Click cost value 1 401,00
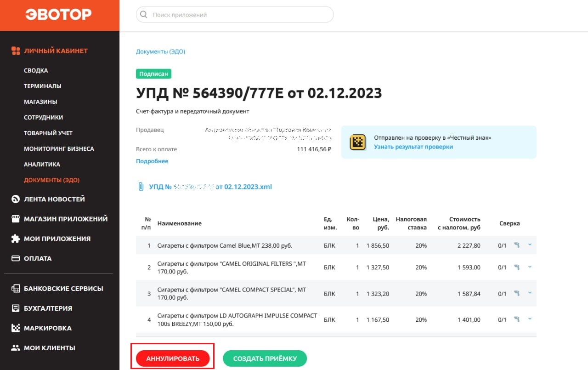Viewport: 588px width, 370px height. coord(469,319)
